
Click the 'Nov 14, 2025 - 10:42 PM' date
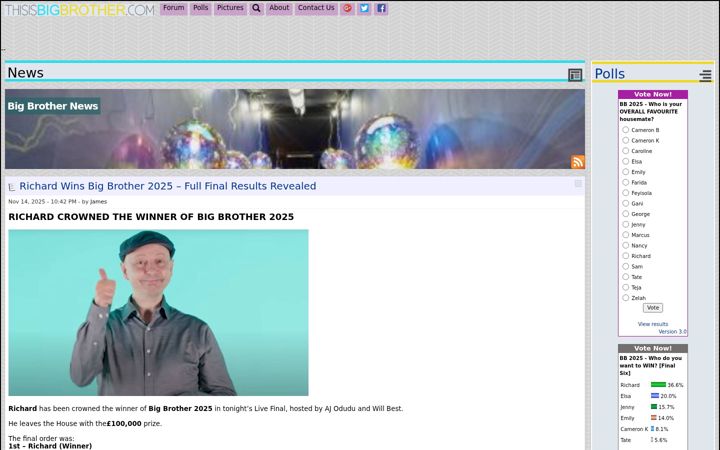[42, 202]
